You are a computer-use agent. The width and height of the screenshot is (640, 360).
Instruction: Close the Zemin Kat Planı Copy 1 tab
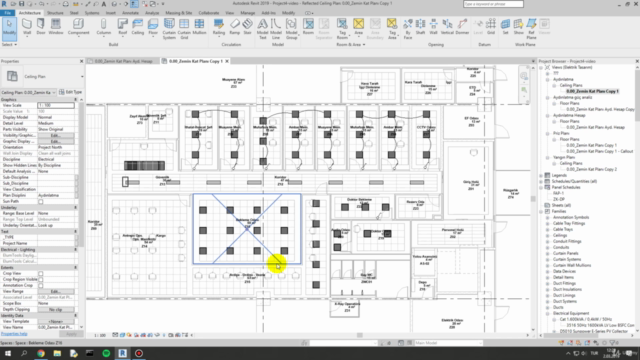(227, 61)
